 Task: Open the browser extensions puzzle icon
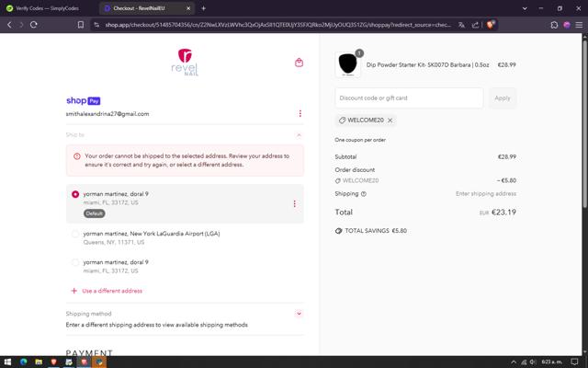(554, 25)
